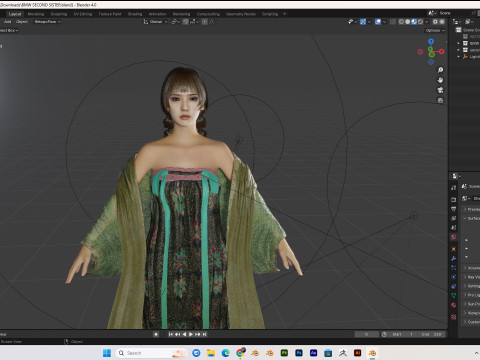Open the Texture properties checker icon
480x360 pixels.
pos(454,317)
